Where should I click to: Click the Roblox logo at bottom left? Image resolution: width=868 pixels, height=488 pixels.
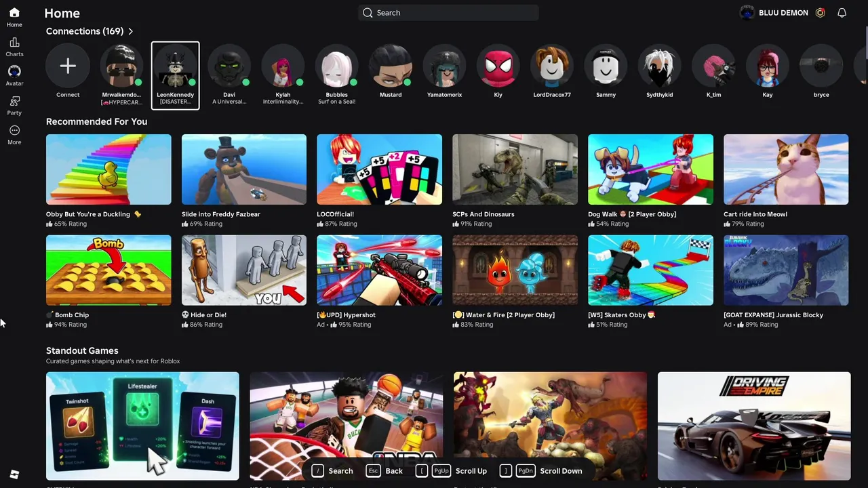14,474
